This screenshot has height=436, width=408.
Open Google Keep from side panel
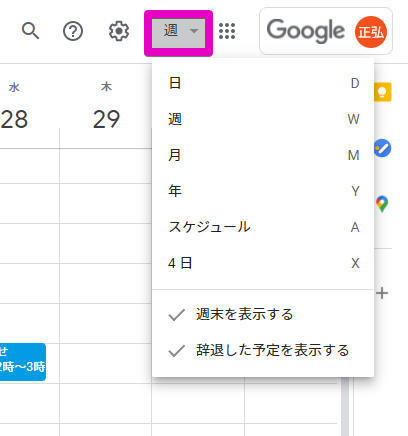click(383, 92)
